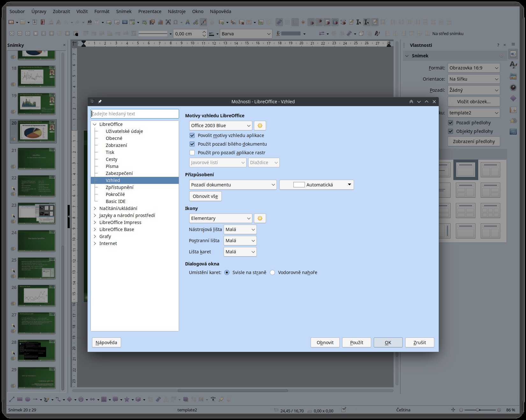Disable Povolit motivy vzhledu aplikace checkbox

tap(192, 135)
